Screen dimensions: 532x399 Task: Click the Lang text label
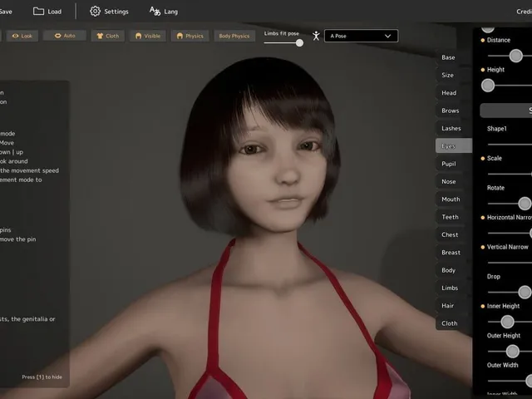(x=170, y=12)
